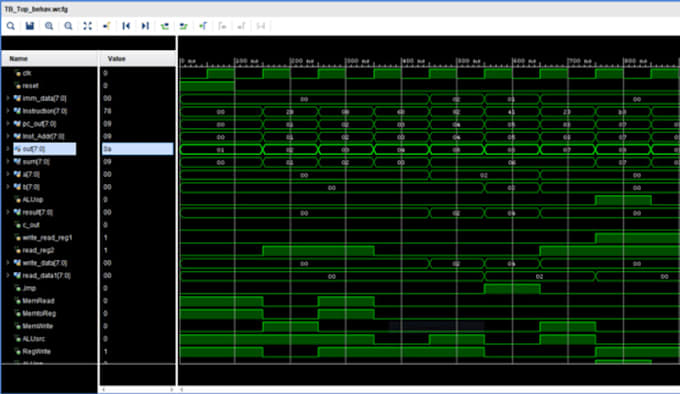Expand the selected out[7:0] bus
This screenshot has width=680, height=394.
(7, 149)
